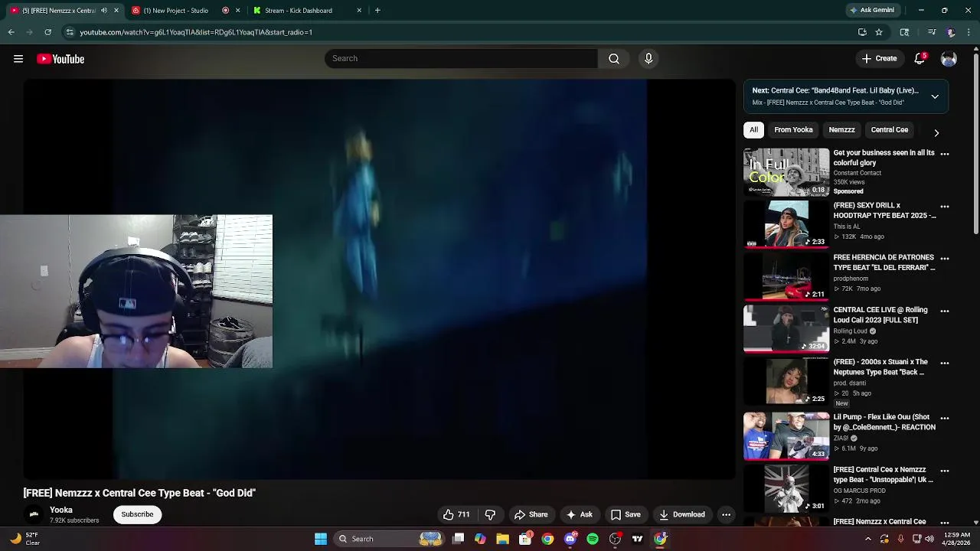Start voice search with the microphone icon

648,58
